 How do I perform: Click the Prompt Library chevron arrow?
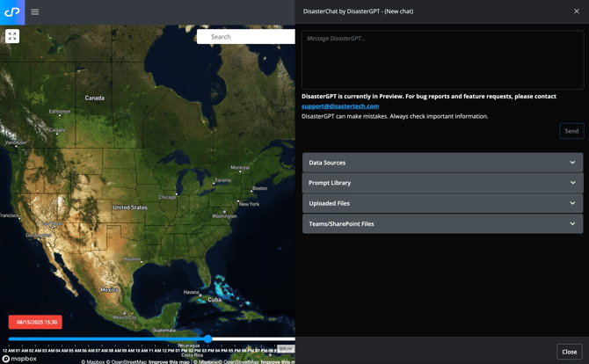[572, 183]
